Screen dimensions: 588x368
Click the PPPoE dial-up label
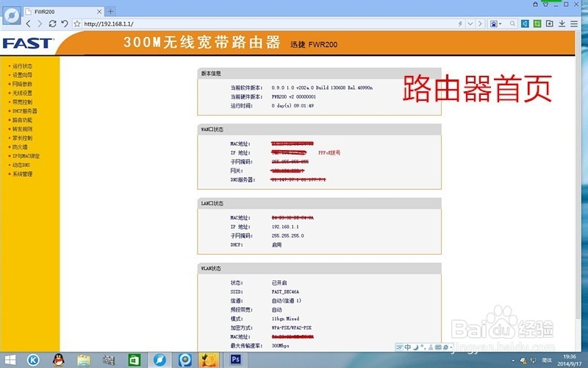point(329,153)
